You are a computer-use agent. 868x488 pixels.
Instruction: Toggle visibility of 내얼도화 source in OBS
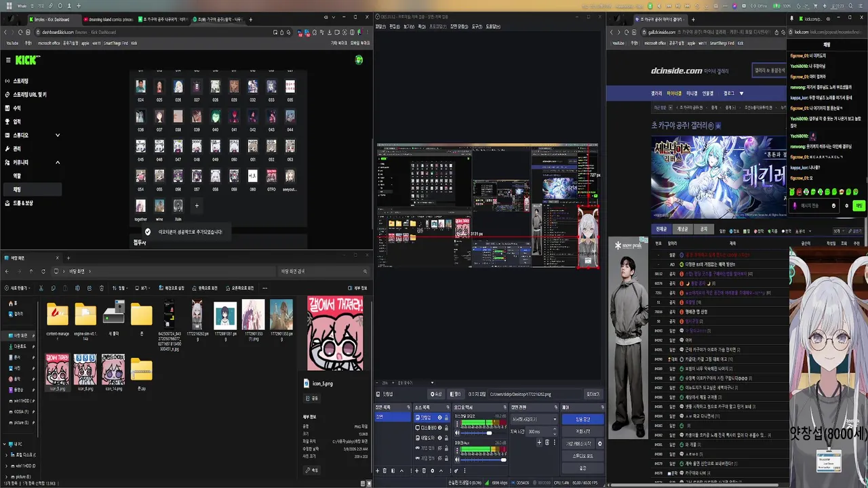[x=439, y=438]
